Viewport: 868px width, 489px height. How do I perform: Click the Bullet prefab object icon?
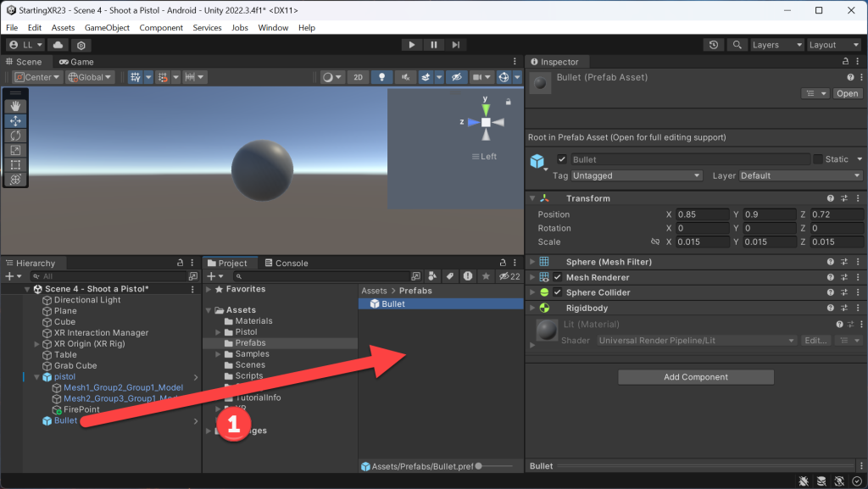(x=537, y=161)
